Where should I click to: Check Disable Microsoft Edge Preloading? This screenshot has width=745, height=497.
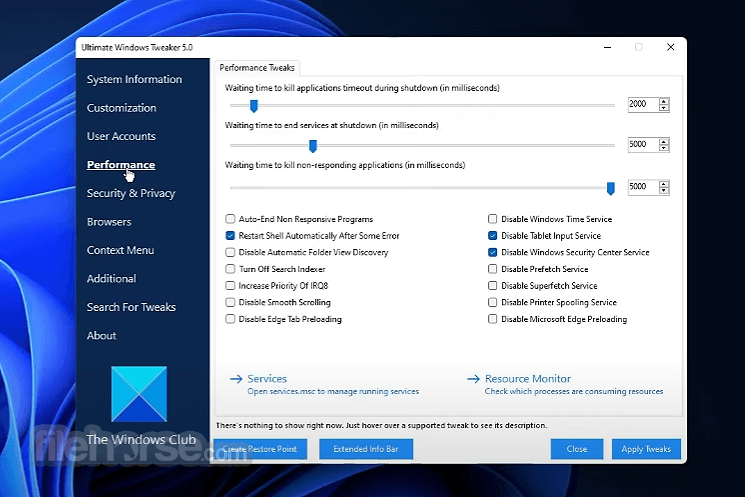(492, 319)
